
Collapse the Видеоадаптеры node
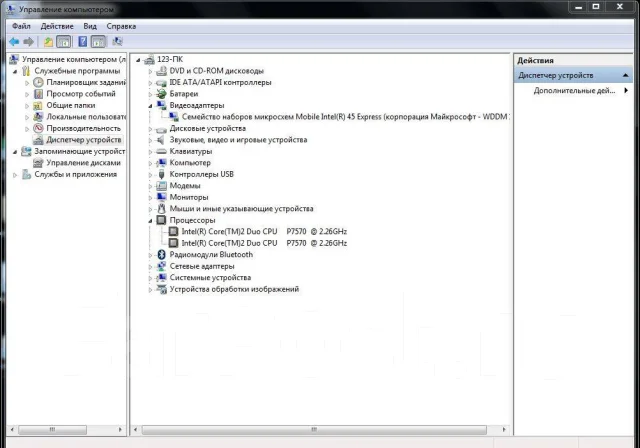pyautogui.click(x=150, y=106)
